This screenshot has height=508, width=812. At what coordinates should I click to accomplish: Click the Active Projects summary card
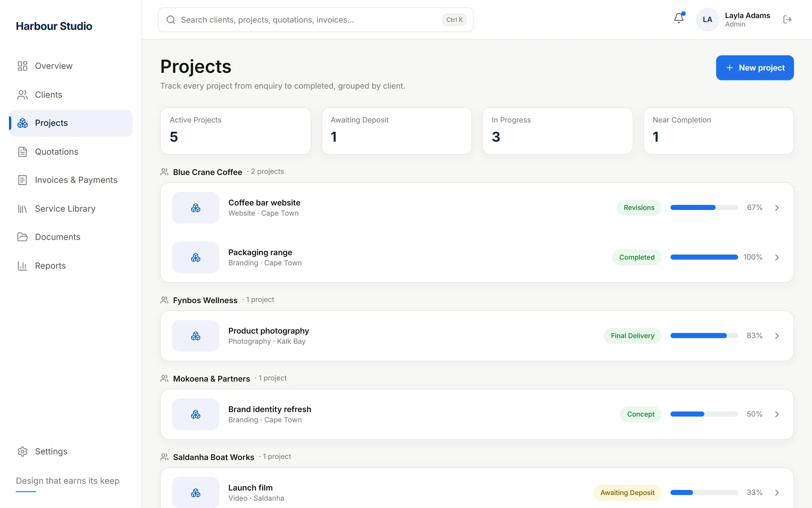click(x=236, y=131)
